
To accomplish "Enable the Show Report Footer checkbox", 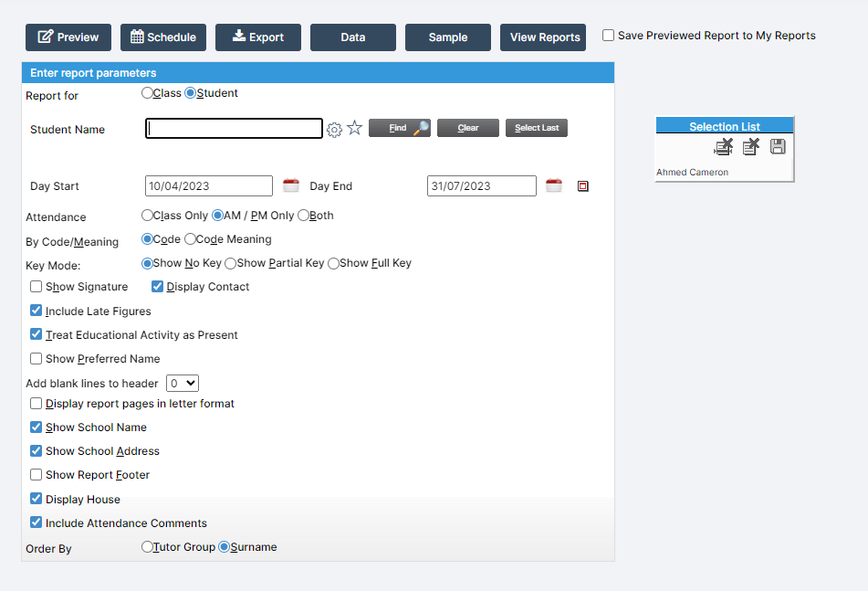I will pyautogui.click(x=36, y=475).
